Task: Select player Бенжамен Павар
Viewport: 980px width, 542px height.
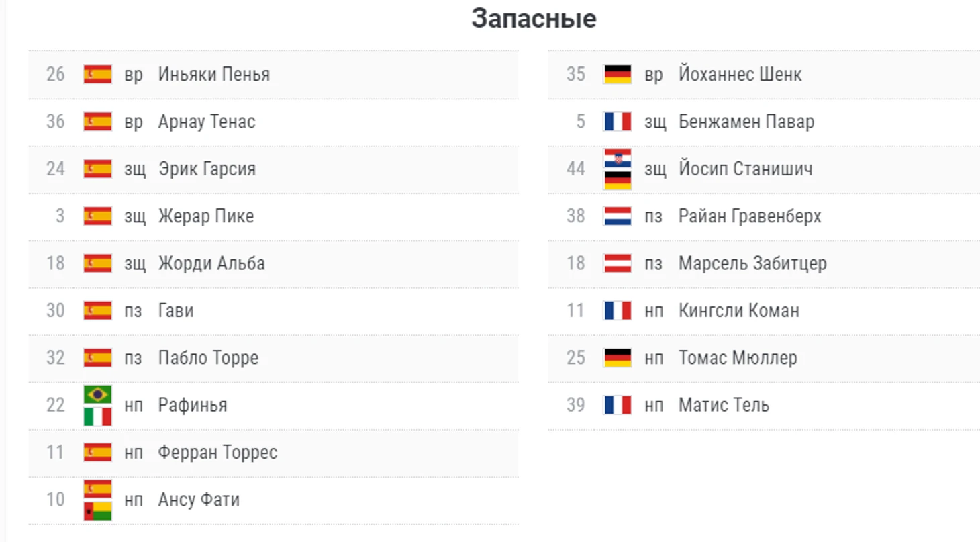Action: 746,122
